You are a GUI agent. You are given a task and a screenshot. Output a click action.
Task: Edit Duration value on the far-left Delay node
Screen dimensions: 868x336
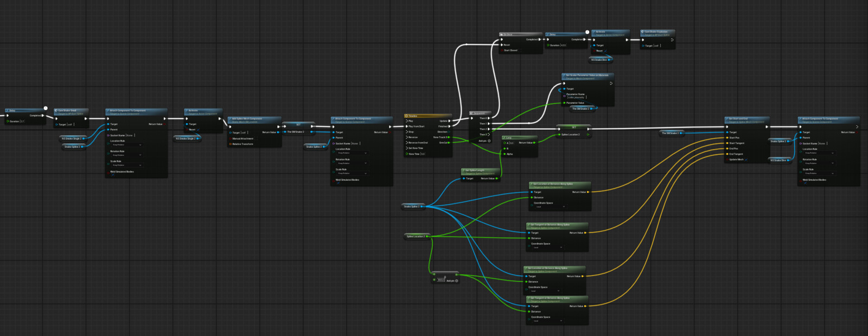pos(22,122)
